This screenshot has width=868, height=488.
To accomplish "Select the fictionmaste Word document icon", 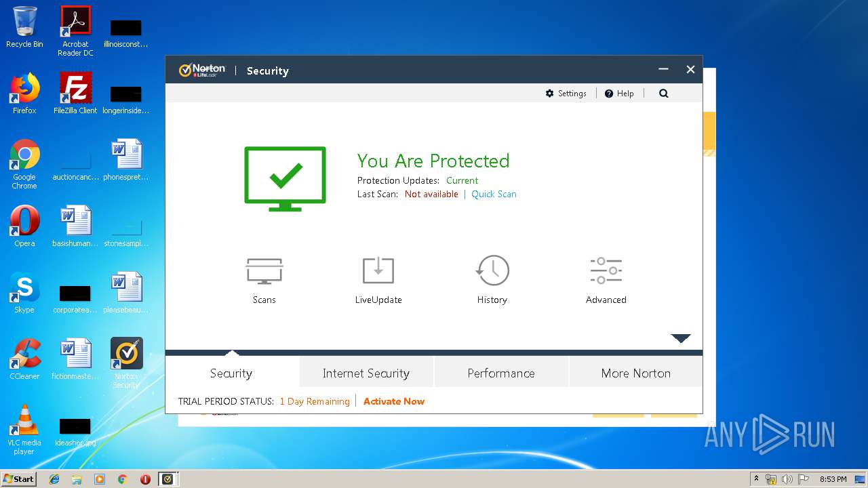I will [x=75, y=359].
